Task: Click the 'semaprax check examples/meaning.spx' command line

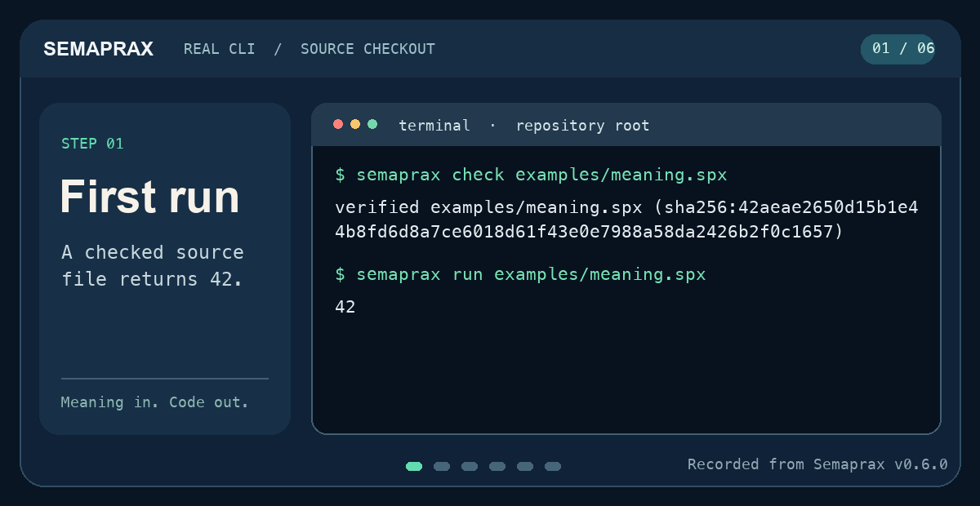Action: pyautogui.click(x=531, y=175)
